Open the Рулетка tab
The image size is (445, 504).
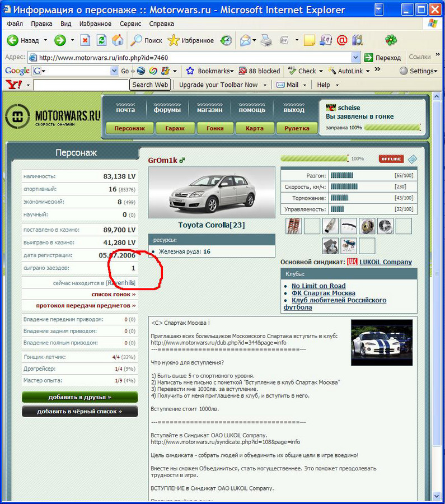(297, 128)
